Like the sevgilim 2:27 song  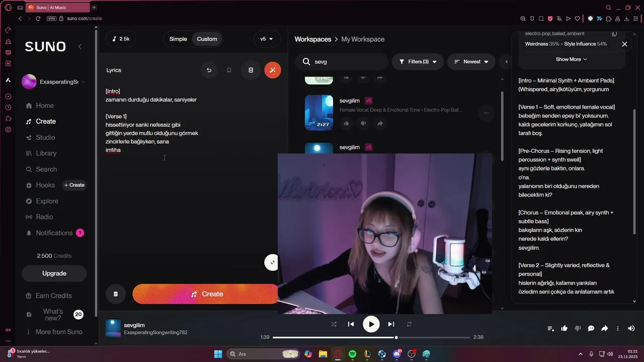(347, 123)
